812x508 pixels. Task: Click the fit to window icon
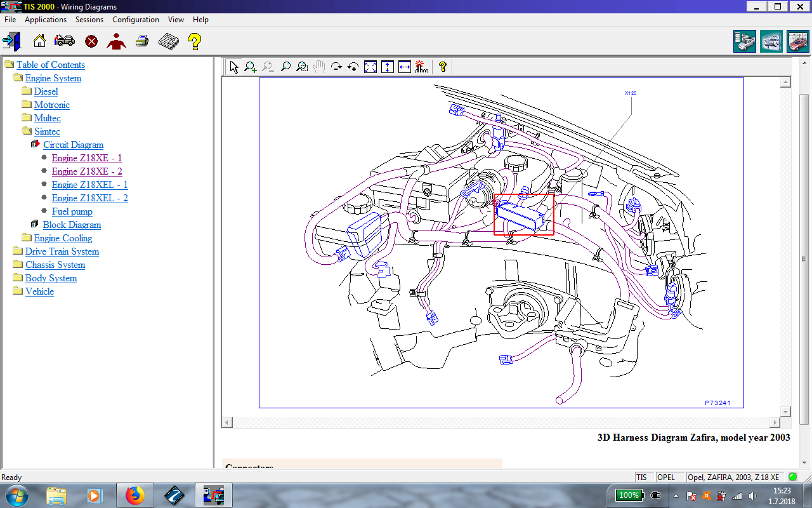[370, 67]
